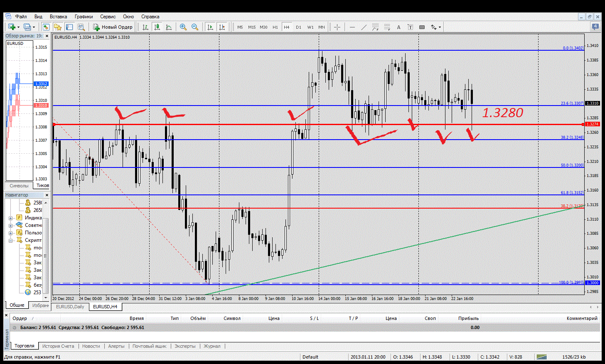
Task: Collapse the Скрипты tree node
Action: [10, 240]
